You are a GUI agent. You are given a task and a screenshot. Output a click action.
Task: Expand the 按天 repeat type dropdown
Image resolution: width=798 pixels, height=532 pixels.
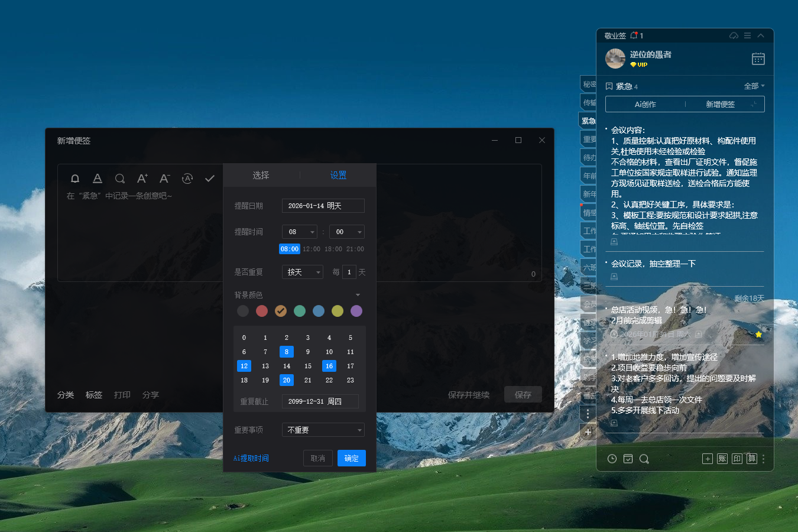(302, 272)
